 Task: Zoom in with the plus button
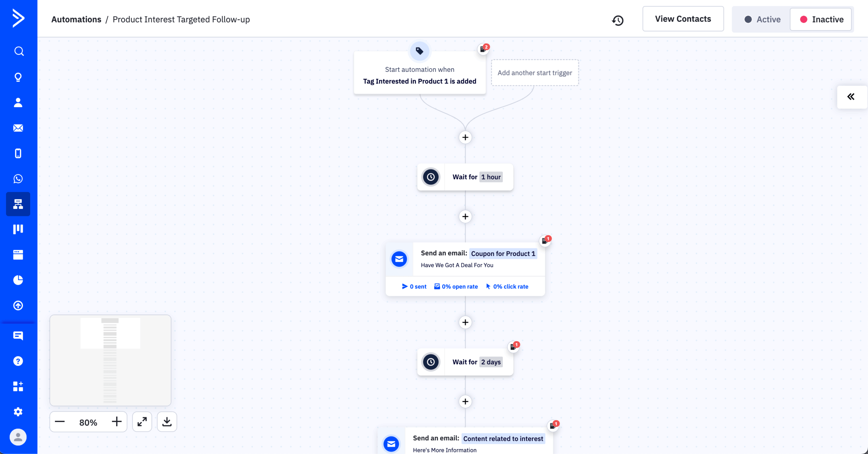pos(117,422)
